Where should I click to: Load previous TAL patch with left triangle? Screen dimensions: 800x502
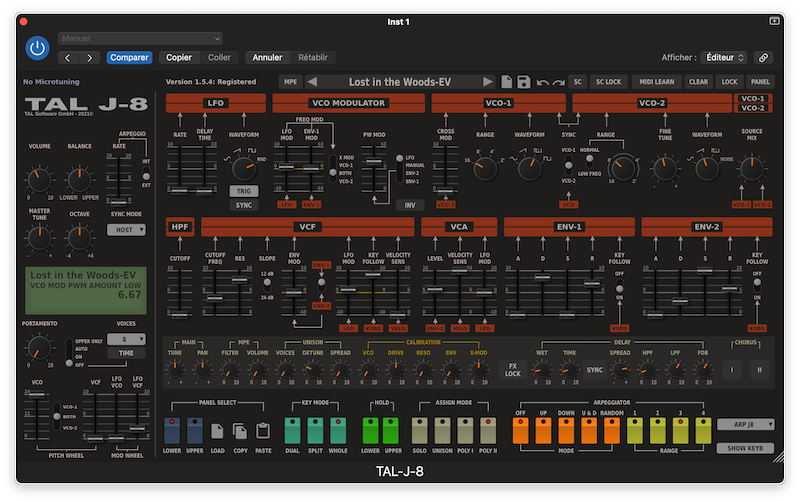[312, 82]
